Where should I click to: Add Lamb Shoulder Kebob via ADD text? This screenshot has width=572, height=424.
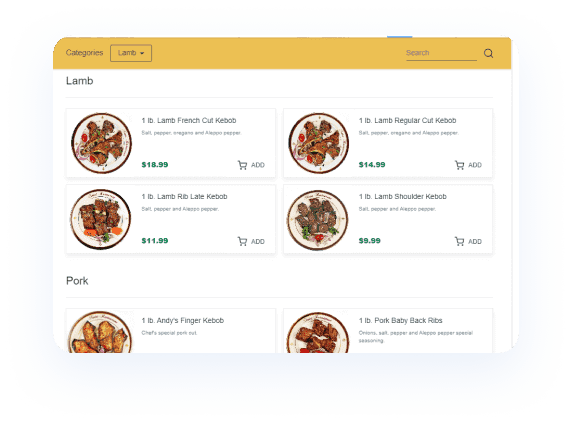tap(475, 241)
